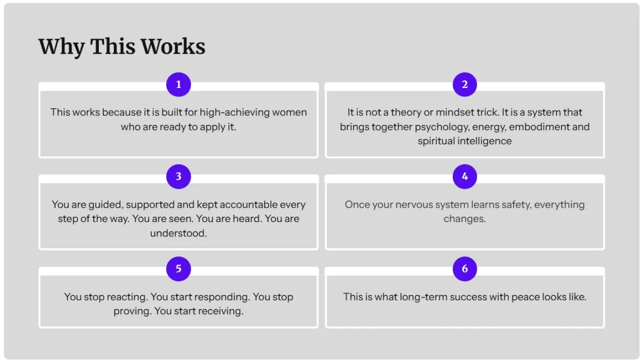The height and width of the screenshot is (362, 644).
Task: Select the 'You stop reacting' card
Action: tap(179, 298)
